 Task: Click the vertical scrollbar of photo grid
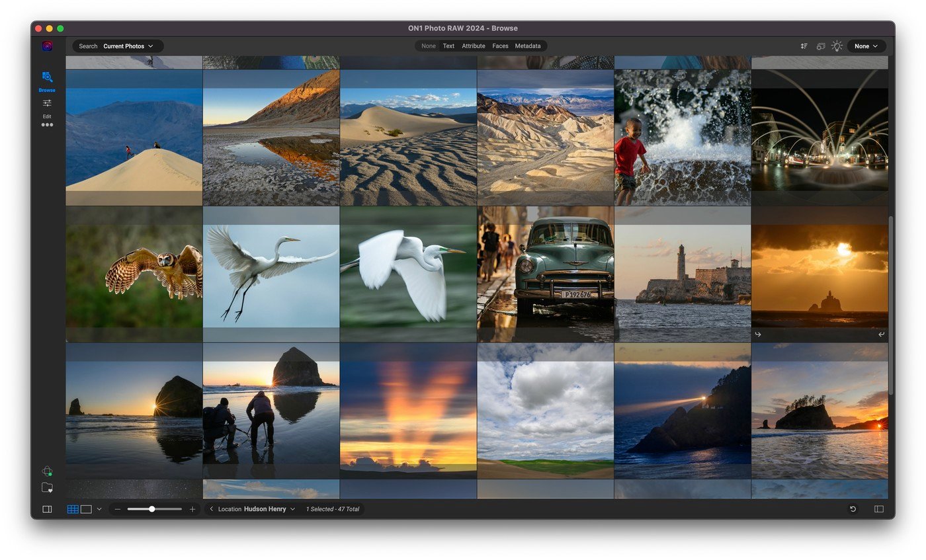pyautogui.click(x=891, y=305)
